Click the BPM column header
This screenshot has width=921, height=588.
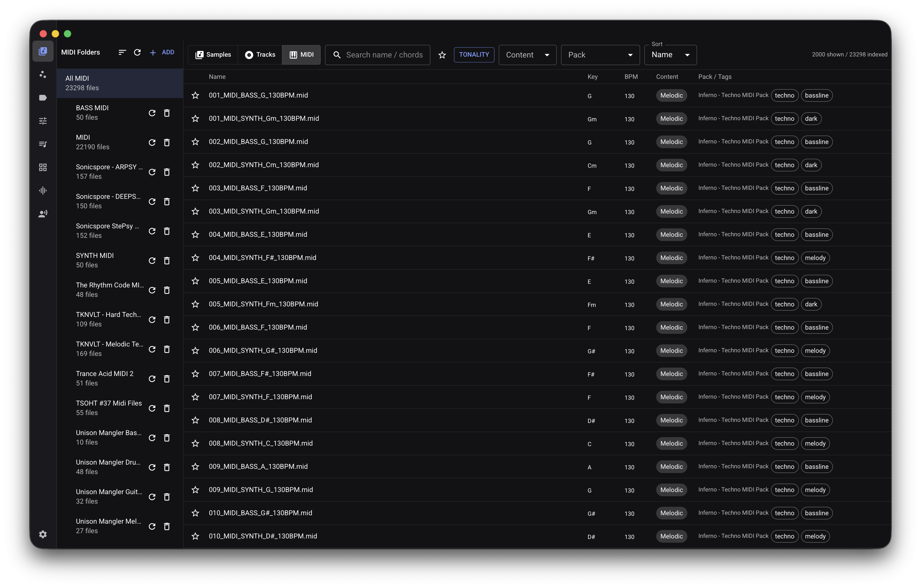tap(631, 76)
